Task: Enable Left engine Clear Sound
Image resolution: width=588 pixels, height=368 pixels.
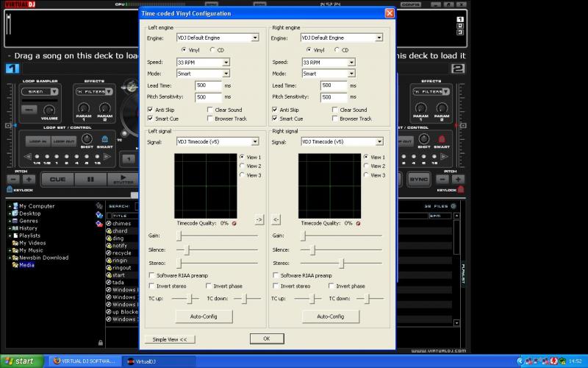Action: [x=210, y=110]
